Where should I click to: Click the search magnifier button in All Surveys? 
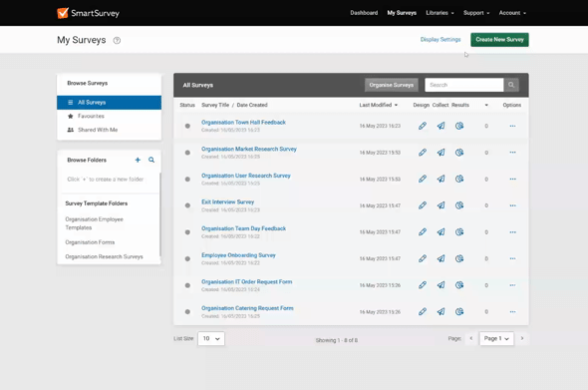pos(511,85)
